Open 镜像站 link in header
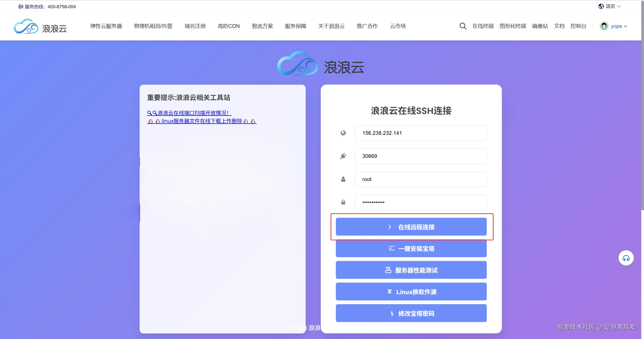 click(x=540, y=26)
